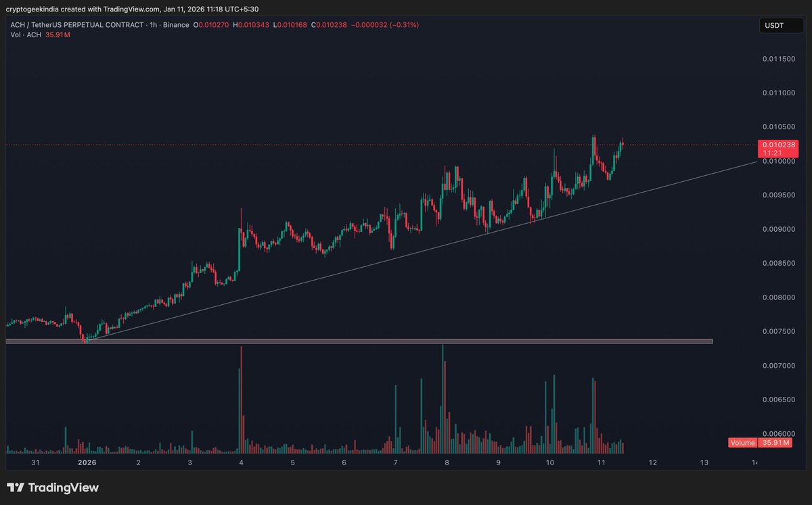Click the date label 7 on time axis
The width and height of the screenshot is (812, 505).
tap(395, 463)
